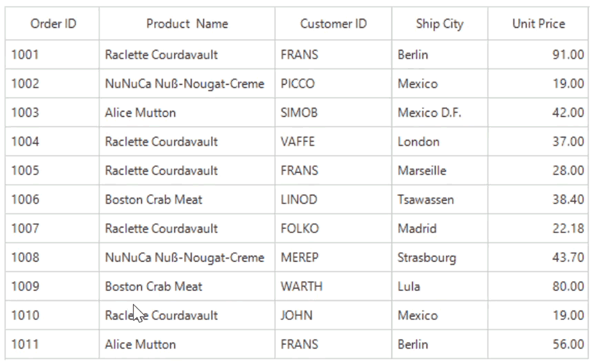594x364 pixels.
Task: Select order ID cell 1011
Action: pyautogui.click(x=26, y=345)
